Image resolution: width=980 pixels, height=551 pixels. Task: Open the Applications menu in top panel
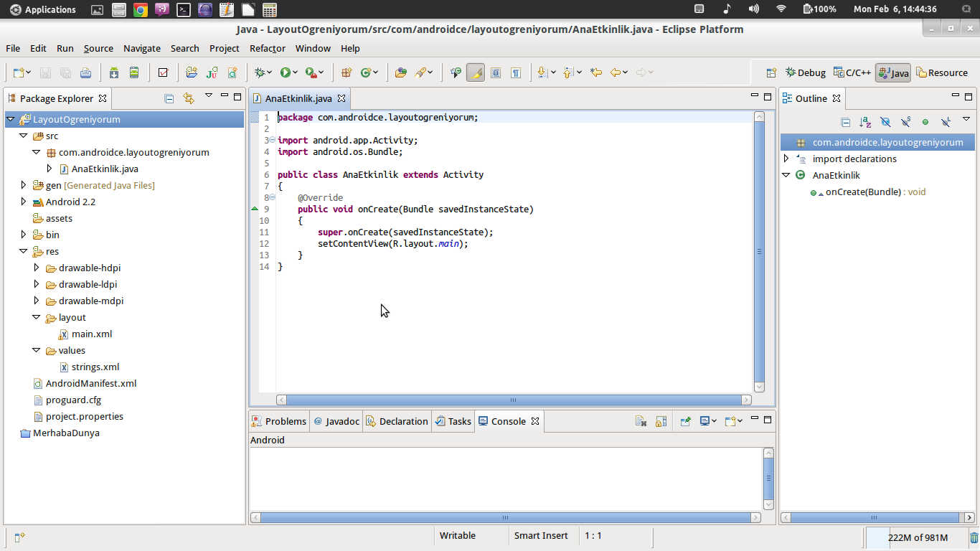click(43, 9)
